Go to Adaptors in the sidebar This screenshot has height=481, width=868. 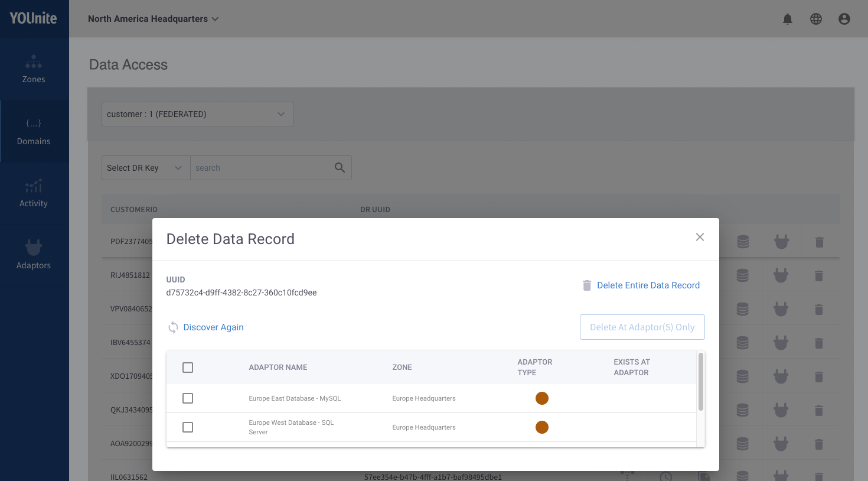click(34, 255)
